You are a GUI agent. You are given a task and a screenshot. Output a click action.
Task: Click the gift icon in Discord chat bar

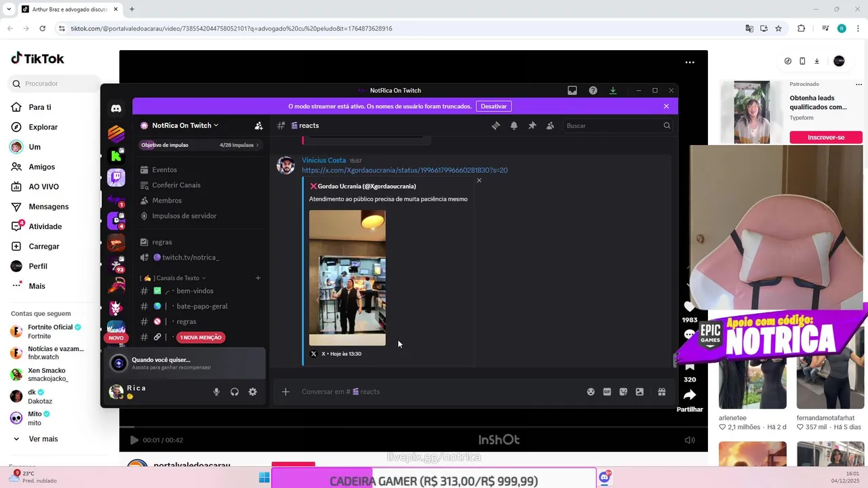pos(662,392)
